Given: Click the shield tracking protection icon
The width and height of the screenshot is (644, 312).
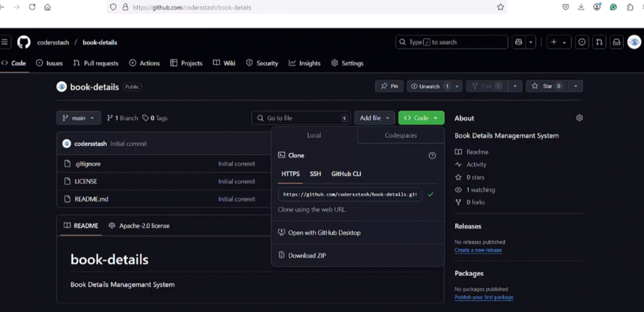Looking at the screenshot, I should 114,7.
